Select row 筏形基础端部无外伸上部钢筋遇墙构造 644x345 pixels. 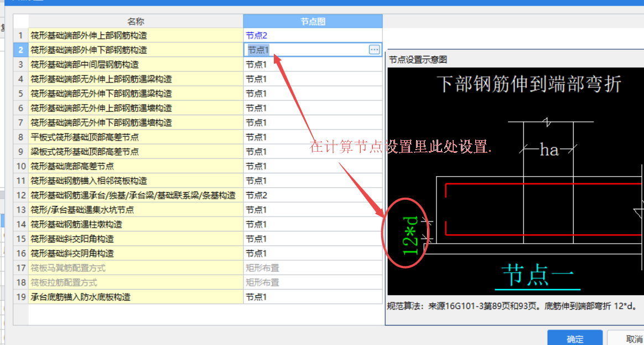pos(136,108)
